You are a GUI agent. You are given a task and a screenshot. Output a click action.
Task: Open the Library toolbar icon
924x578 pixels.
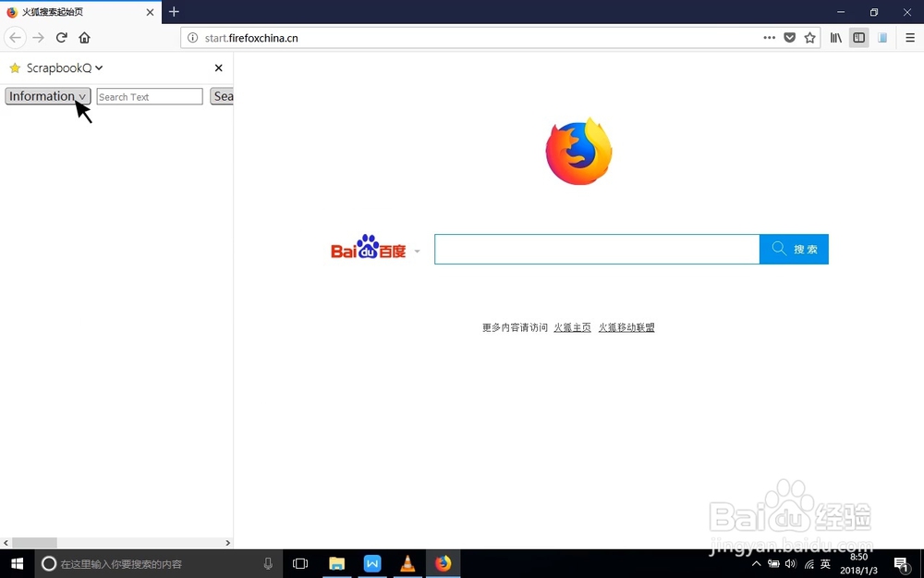(836, 38)
